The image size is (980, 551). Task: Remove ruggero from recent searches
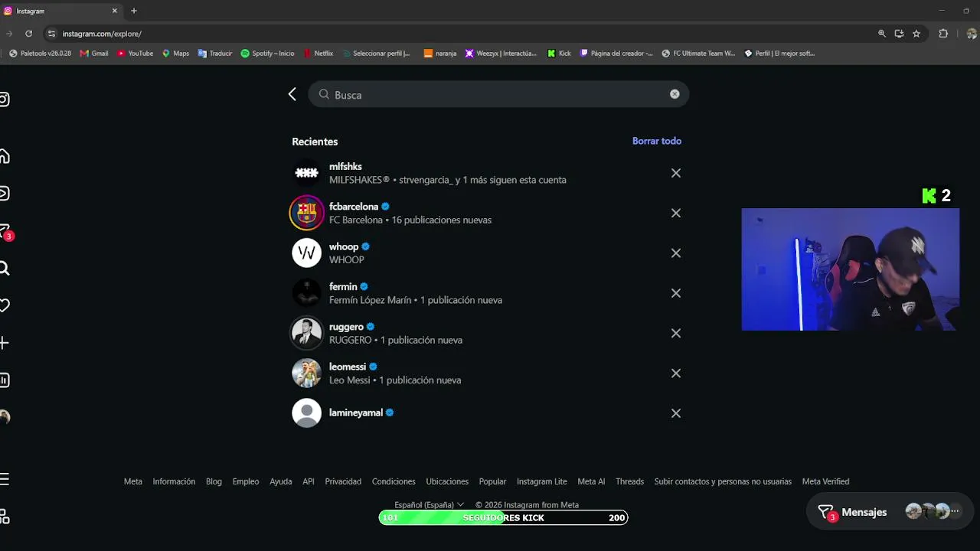pos(676,333)
